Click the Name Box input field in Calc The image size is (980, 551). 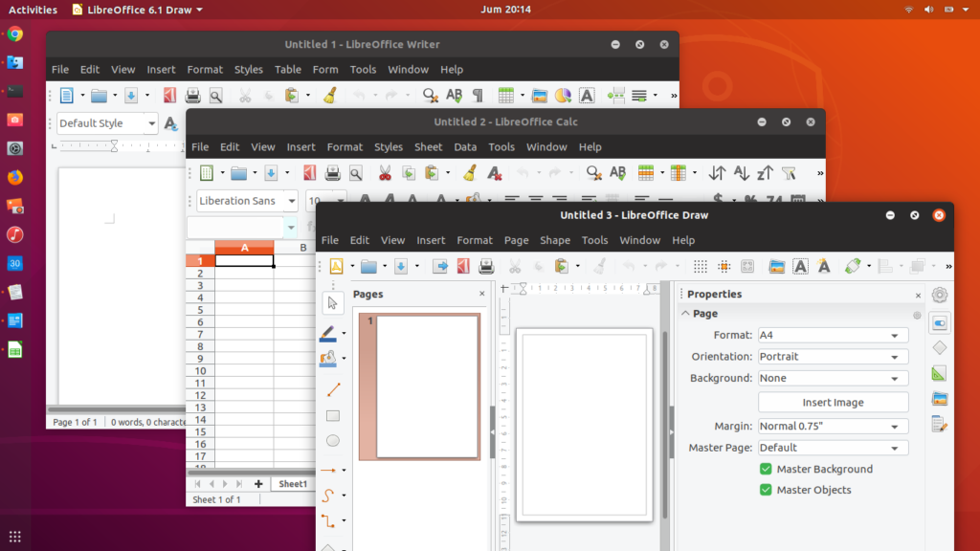pyautogui.click(x=235, y=228)
